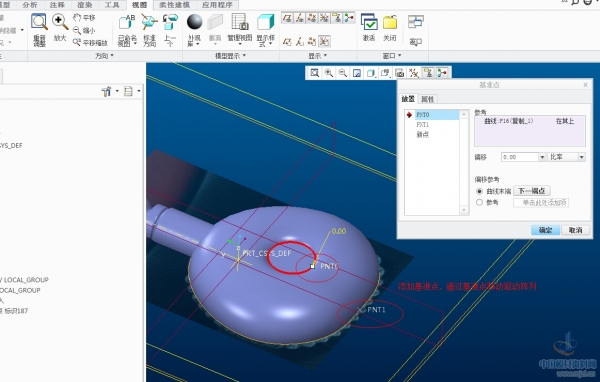Screen dimensions: 600x382
Task: Switch to the 属性 tab in dialog
Action: pos(427,99)
